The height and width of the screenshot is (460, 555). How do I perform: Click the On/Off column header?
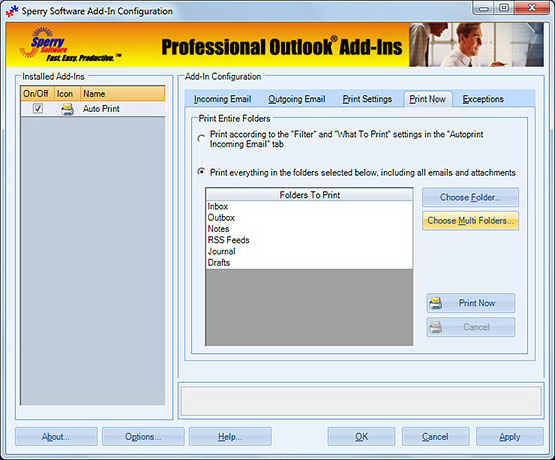(x=37, y=94)
